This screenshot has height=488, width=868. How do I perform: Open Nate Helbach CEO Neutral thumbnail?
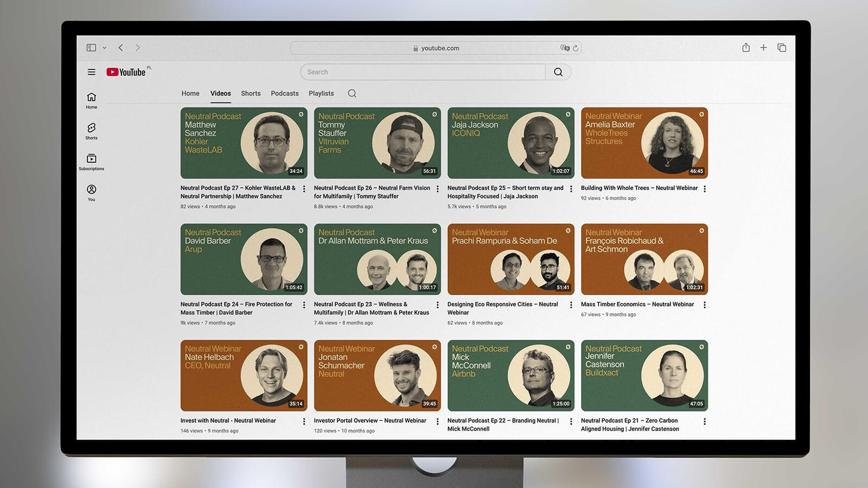[244, 376]
